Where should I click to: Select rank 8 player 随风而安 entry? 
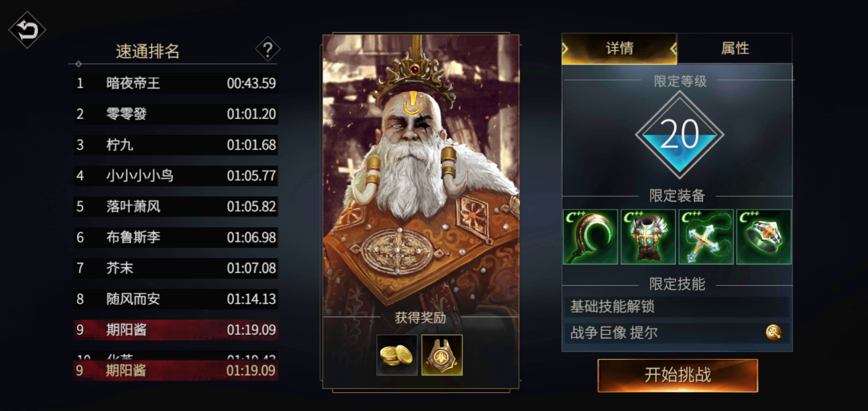(176, 299)
